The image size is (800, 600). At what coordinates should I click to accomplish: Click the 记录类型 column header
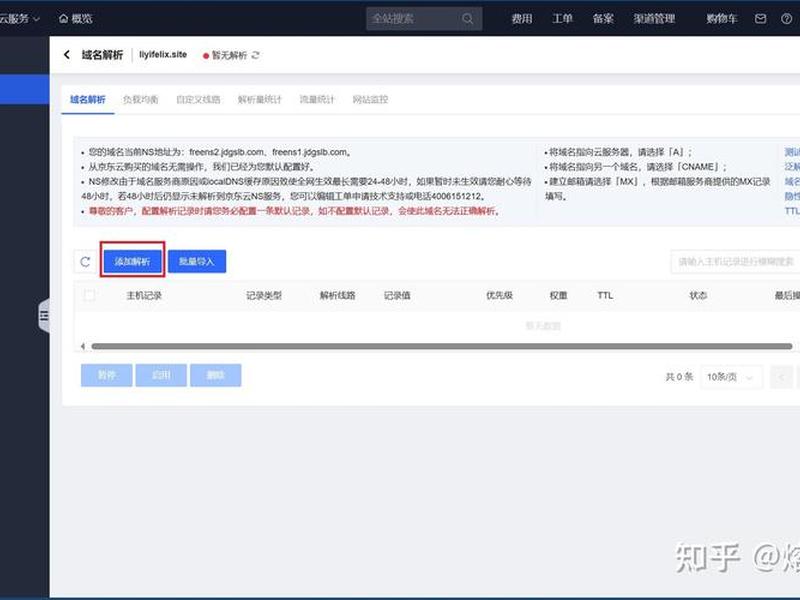click(264, 295)
